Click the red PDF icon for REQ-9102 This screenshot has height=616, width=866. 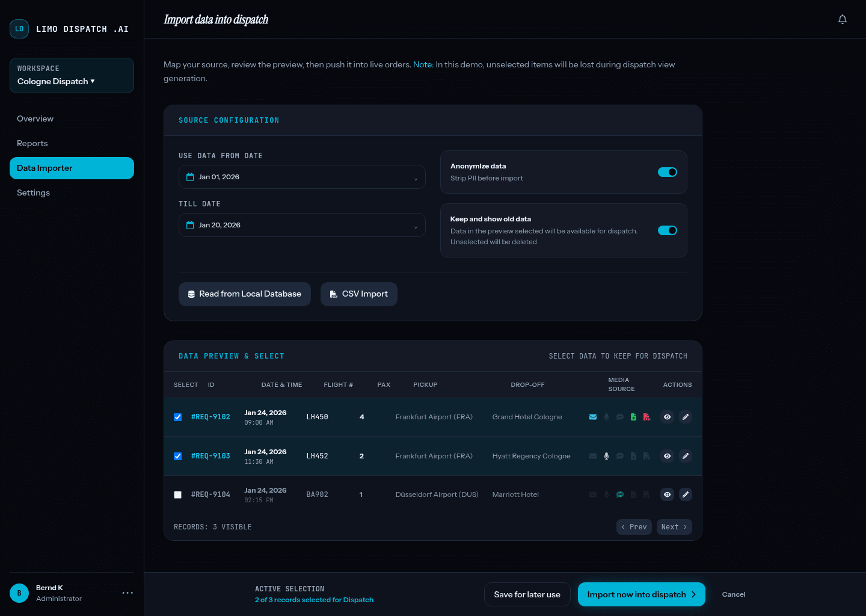point(646,417)
